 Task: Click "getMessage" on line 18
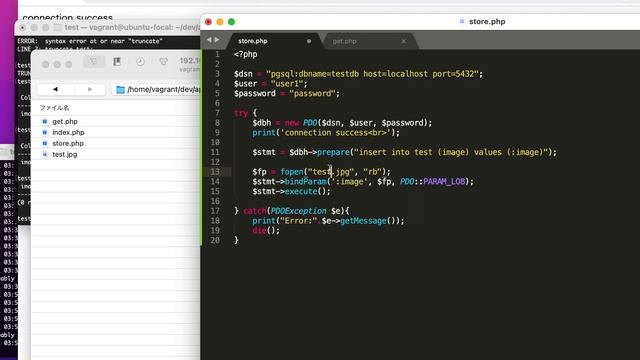(363, 221)
